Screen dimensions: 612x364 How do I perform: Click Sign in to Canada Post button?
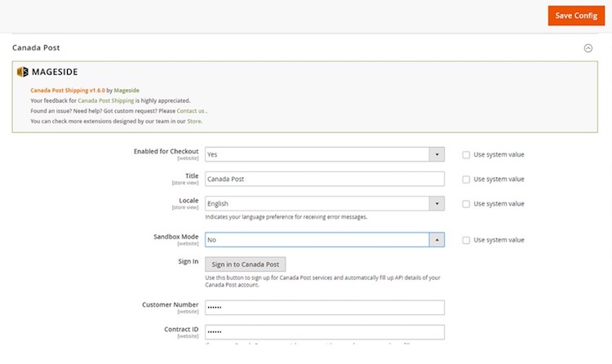click(x=245, y=264)
